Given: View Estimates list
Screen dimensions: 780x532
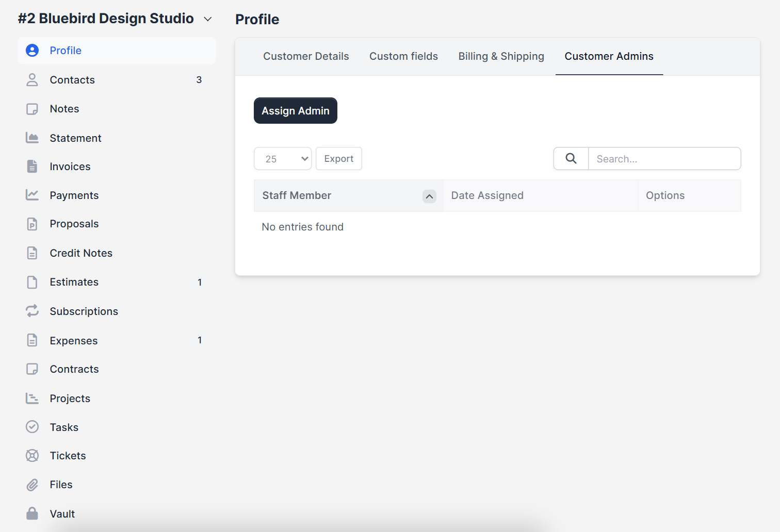Looking at the screenshot, I should [x=117, y=282].
